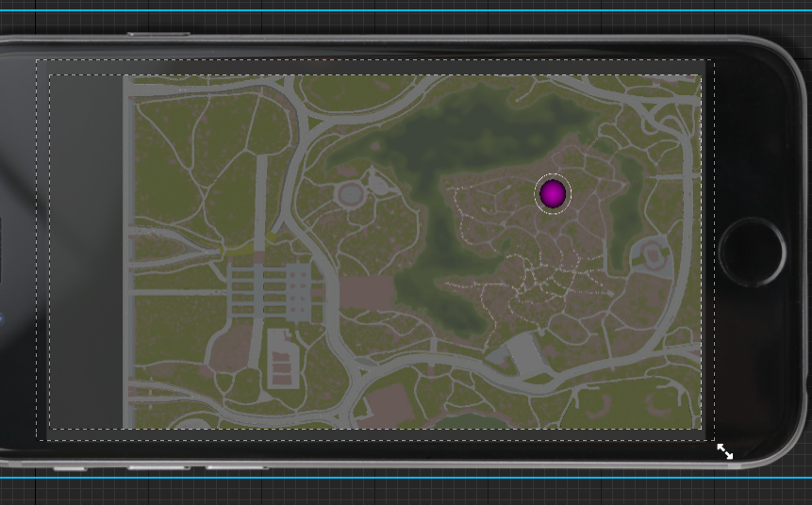Click the resize handle of the selected widget
Screen dimensions: 812x505
tap(724, 451)
